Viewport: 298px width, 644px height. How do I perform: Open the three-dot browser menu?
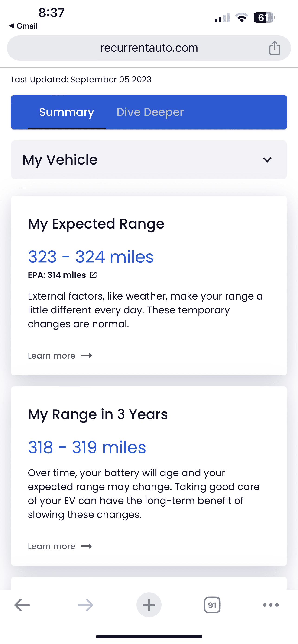[x=271, y=605]
